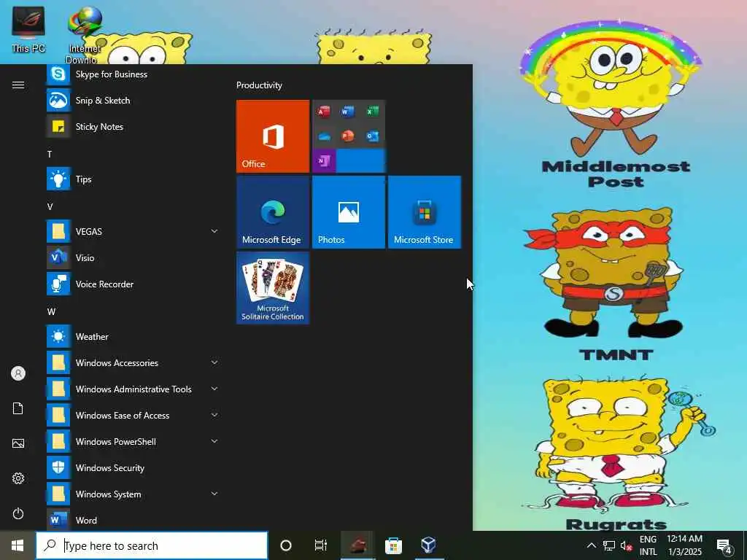
Task: Expand Windows Administrative Tools chevron
Action: pos(214,389)
